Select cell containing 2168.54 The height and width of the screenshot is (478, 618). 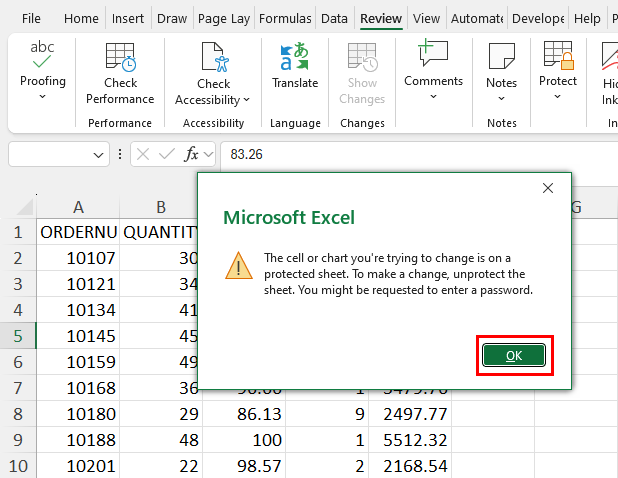[410, 466]
